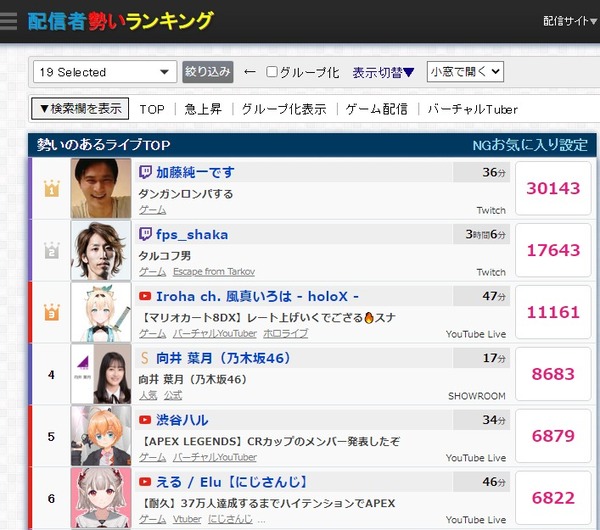Open Iroha ch. 風真いろは - holoX - link
600x530 pixels.
click(258, 296)
